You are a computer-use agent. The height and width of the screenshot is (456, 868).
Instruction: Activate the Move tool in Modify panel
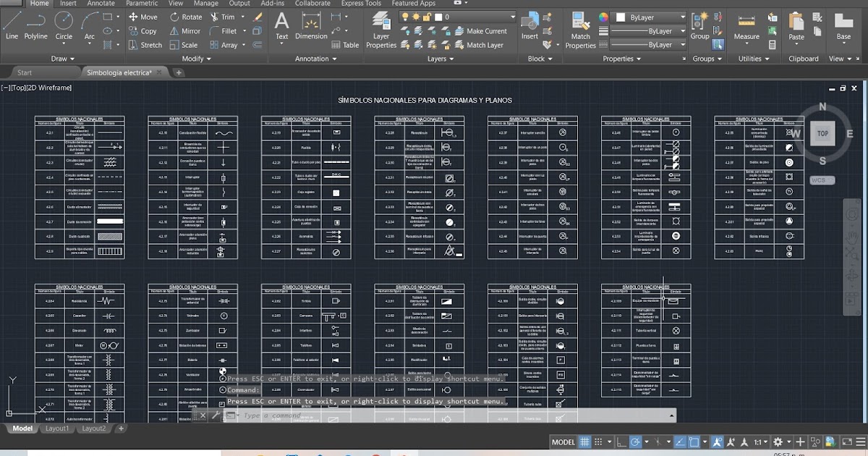144,17
